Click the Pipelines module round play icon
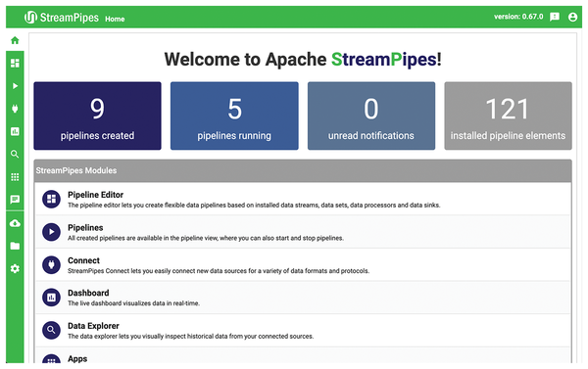 click(x=51, y=232)
